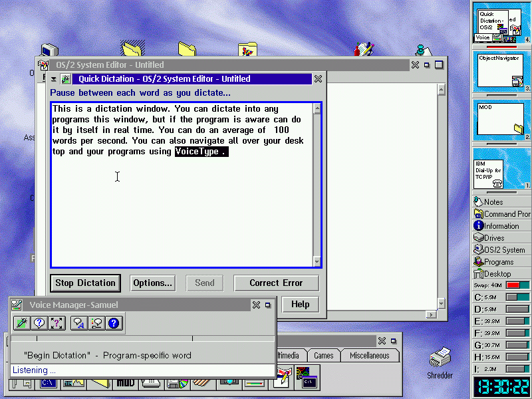Viewport: 532px width, 399px height.
Task: Click the microphone icon in Voice Manager
Action: click(22, 323)
